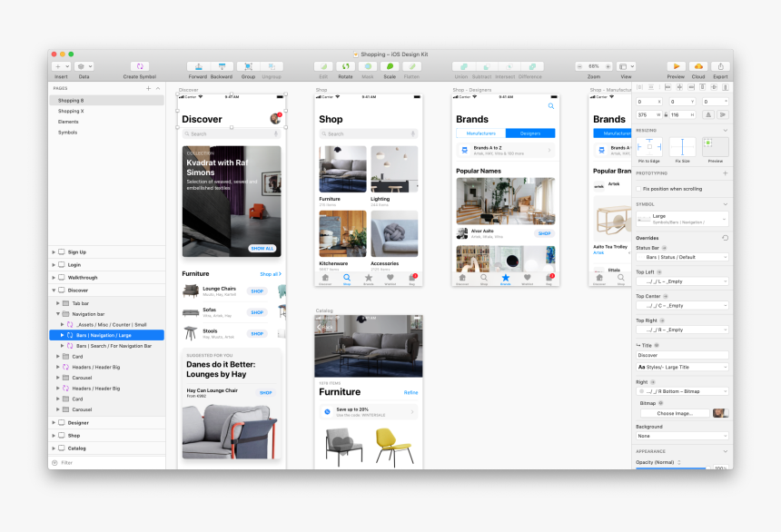Open the Status Bar override dropdown

pyautogui.click(x=681, y=257)
